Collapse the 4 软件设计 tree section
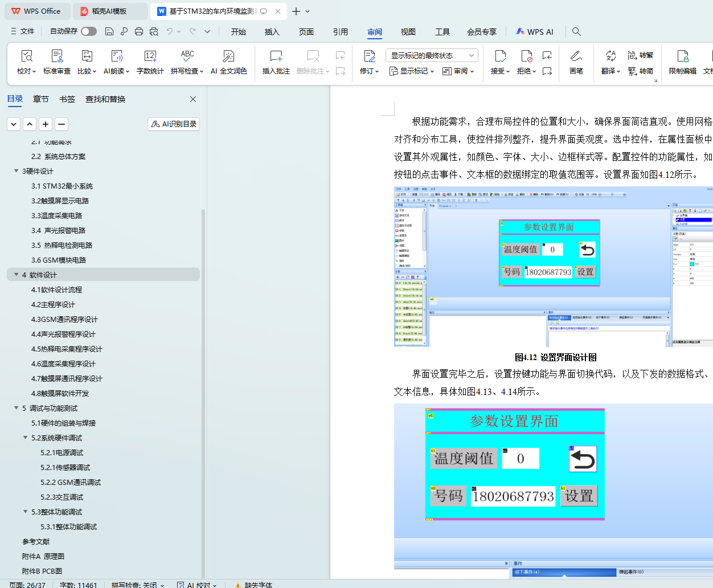Screen dimensions: 713x588 click(17, 275)
